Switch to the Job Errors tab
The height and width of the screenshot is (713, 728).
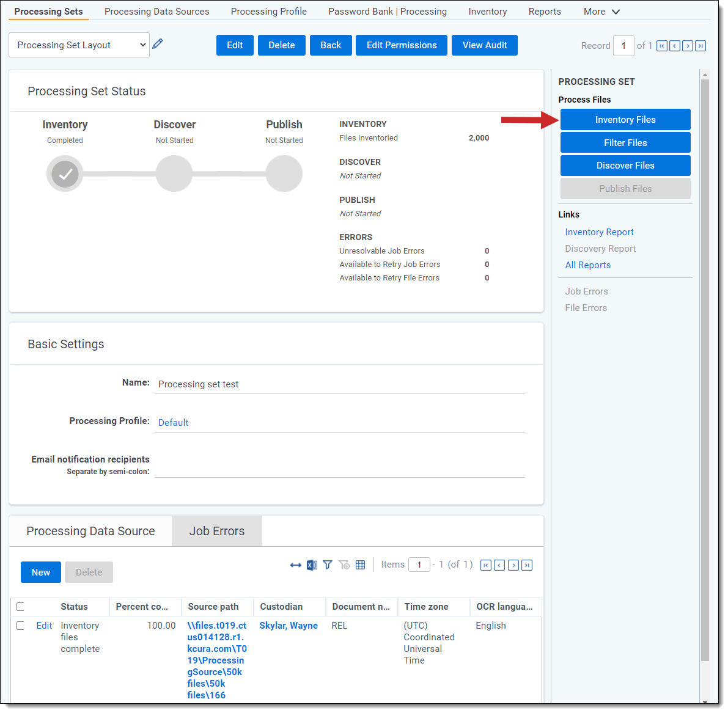pos(216,532)
